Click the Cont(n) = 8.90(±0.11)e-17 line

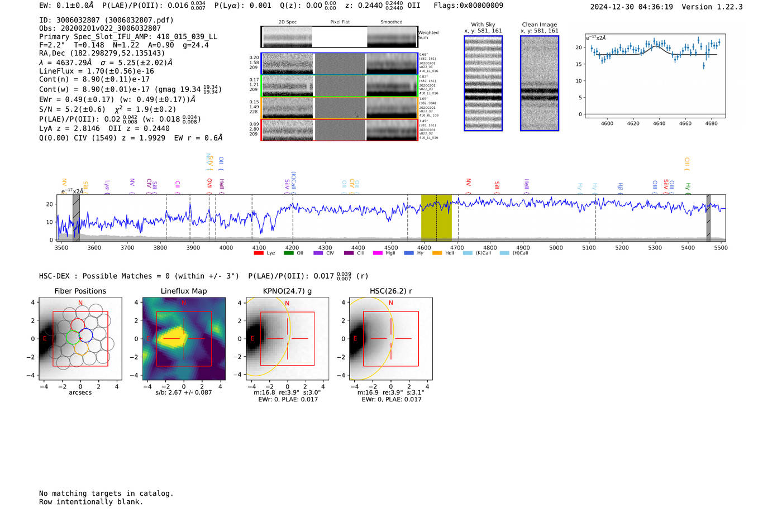point(94,79)
